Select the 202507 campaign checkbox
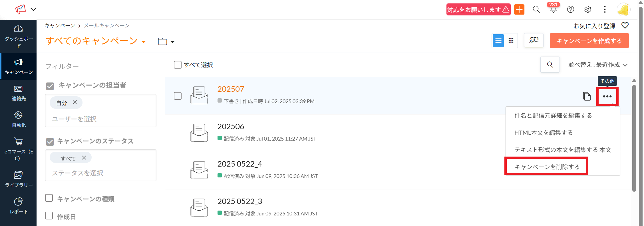Image resolution: width=644 pixels, height=226 pixels. tap(178, 96)
